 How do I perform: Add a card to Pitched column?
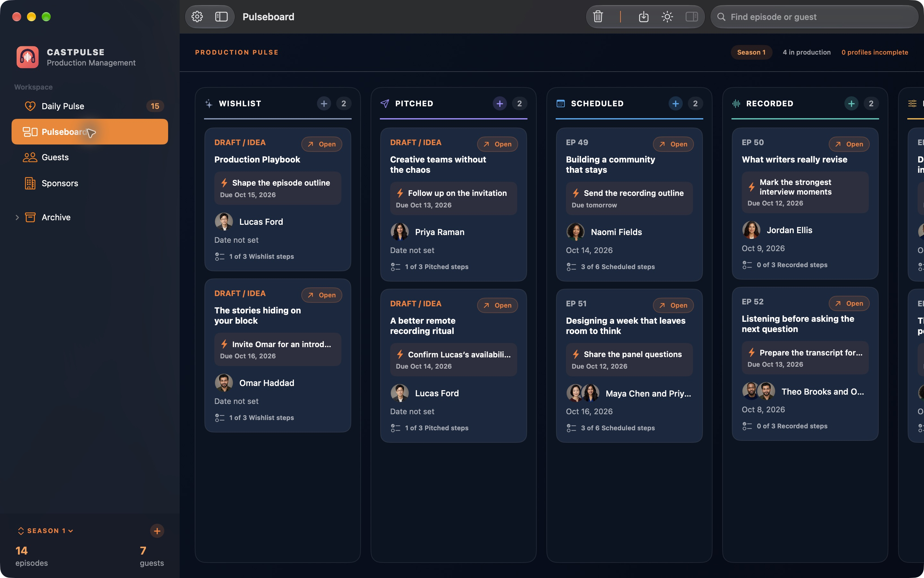[500, 104]
